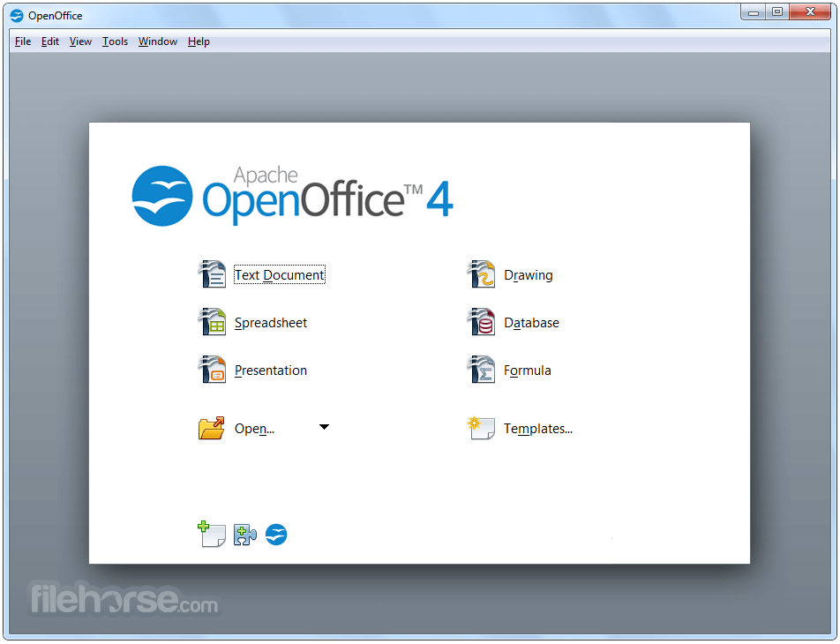Start a new Formula

527,371
